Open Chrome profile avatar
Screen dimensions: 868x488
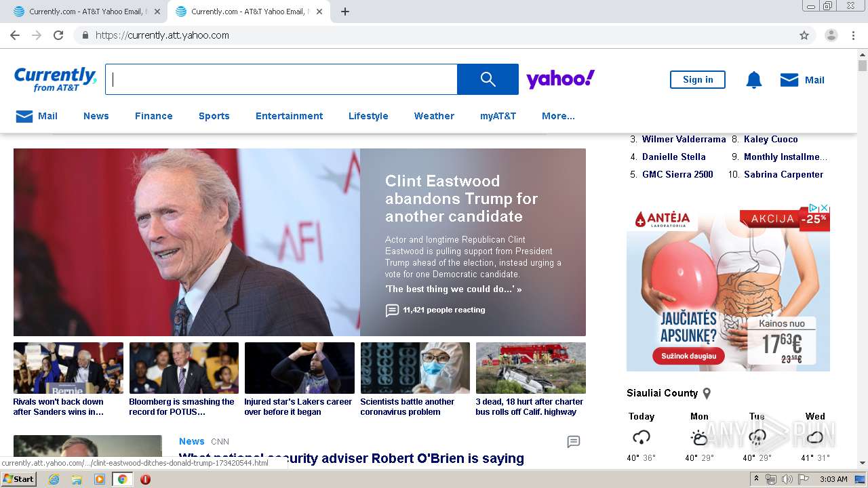pyautogui.click(x=831, y=35)
